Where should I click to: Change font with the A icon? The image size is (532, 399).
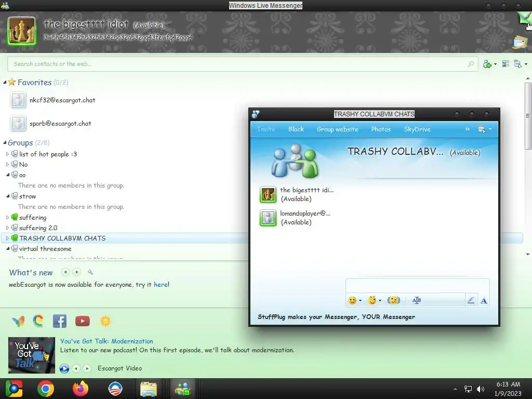[484, 301]
